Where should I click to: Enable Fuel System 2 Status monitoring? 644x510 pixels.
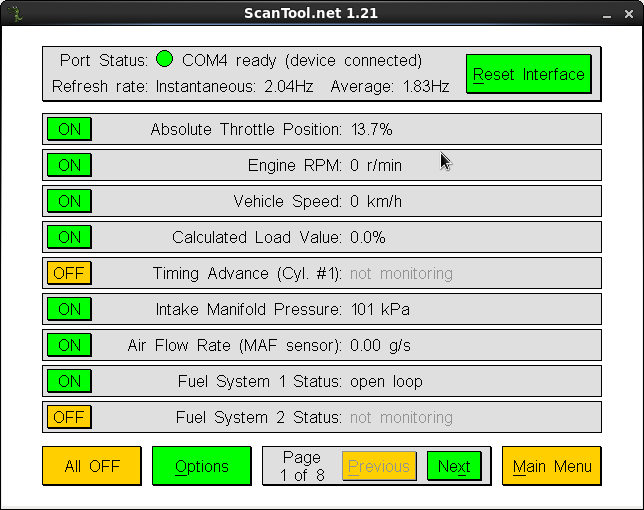tap(69, 417)
